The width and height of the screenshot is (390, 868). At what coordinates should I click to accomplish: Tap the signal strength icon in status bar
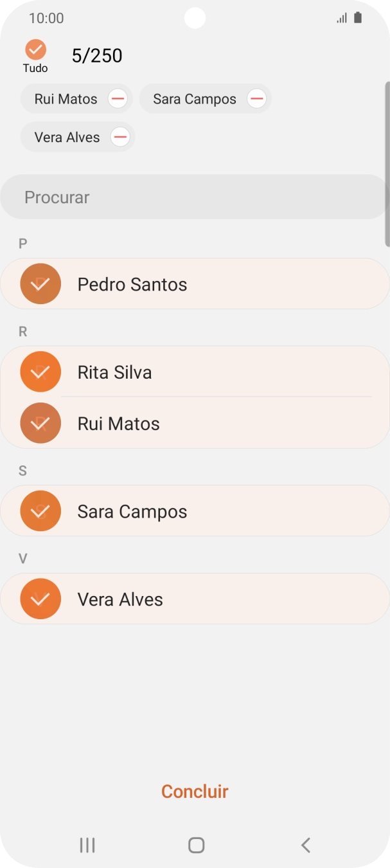click(341, 17)
